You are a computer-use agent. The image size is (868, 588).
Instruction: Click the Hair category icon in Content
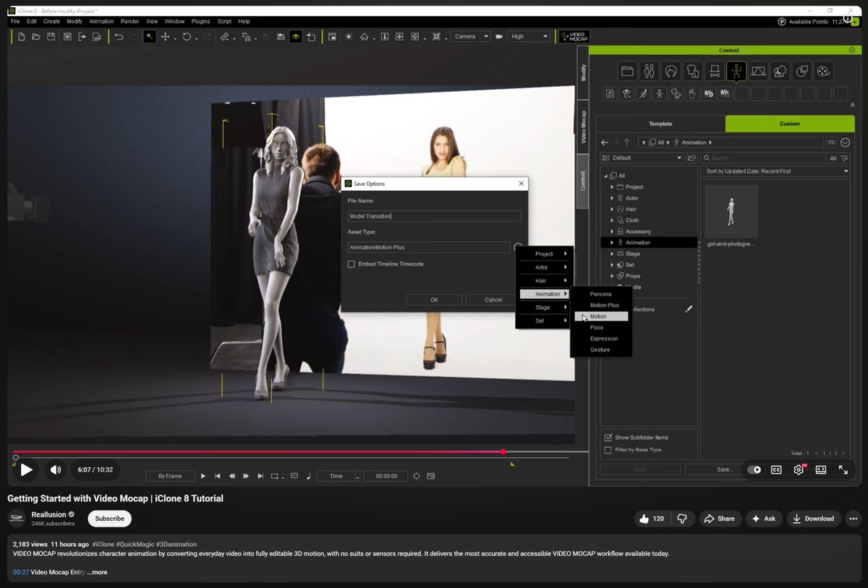click(671, 71)
